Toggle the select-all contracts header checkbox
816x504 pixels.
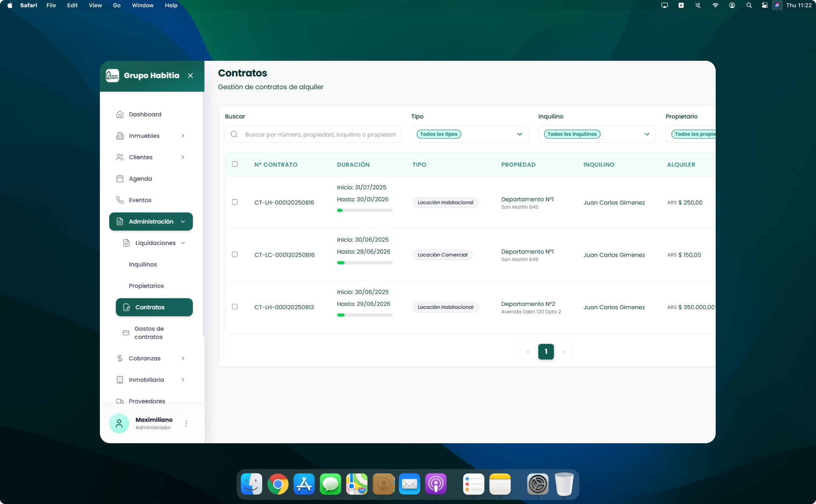235,164
